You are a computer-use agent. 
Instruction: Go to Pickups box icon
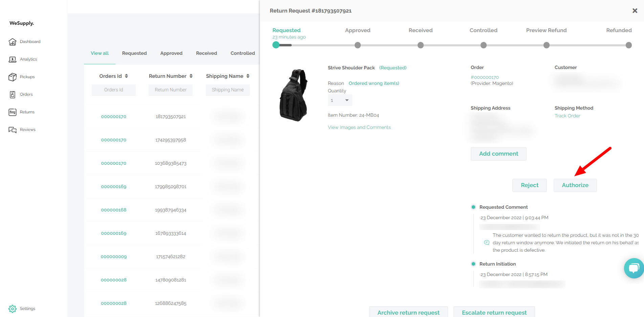click(13, 77)
